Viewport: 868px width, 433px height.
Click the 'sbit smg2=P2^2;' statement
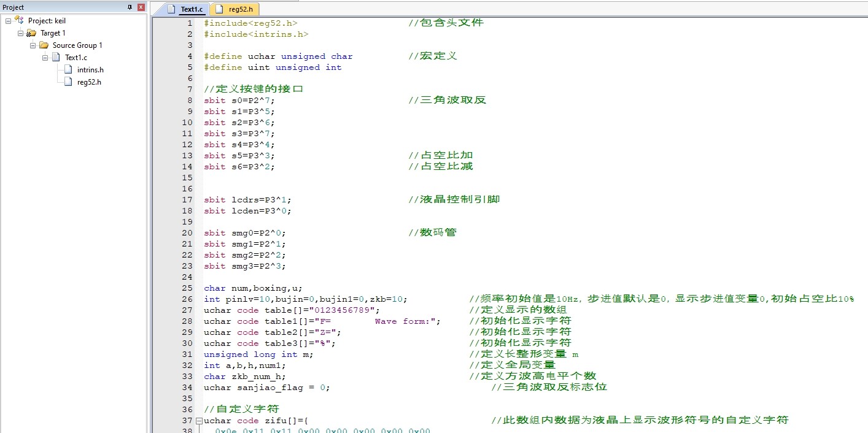click(245, 255)
